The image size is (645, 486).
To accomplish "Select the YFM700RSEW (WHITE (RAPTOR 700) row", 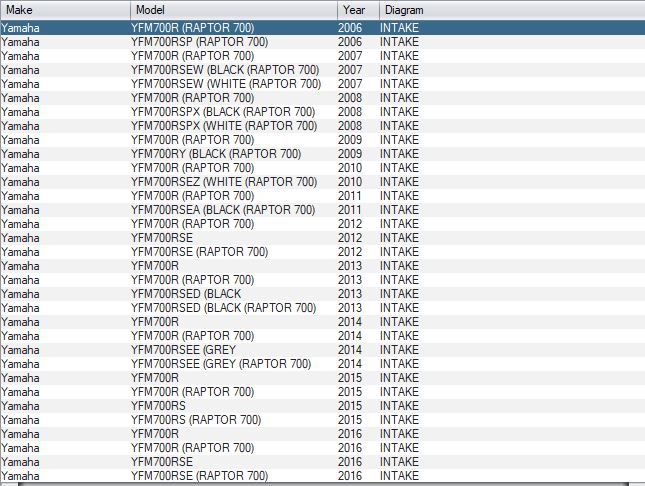I will point(322,84).
